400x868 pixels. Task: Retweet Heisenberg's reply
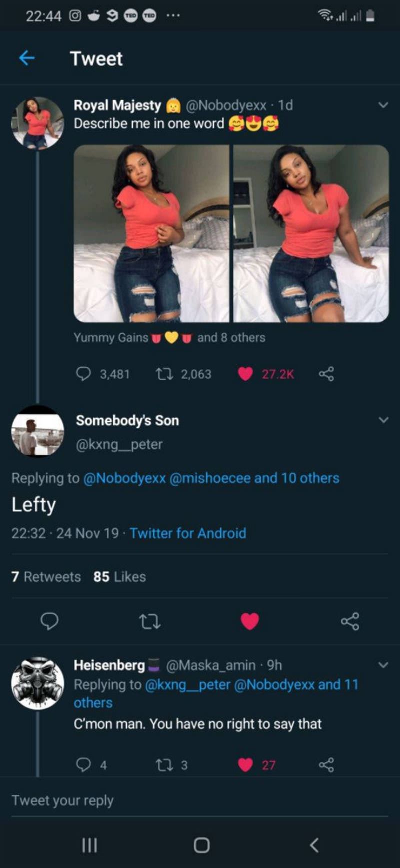[x=162, y=764]
